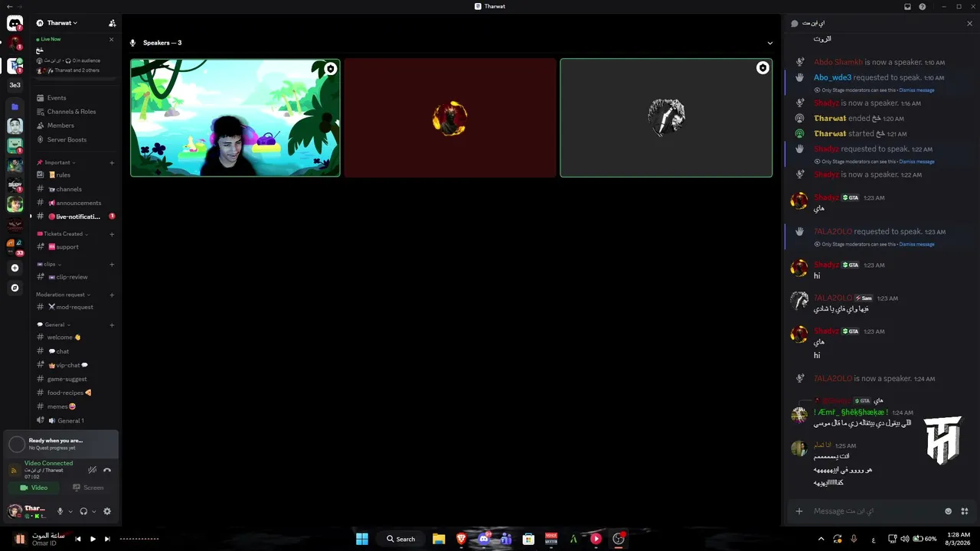Open microphone input options arrow
Screen dimensions: 980x551
(70, 511)
